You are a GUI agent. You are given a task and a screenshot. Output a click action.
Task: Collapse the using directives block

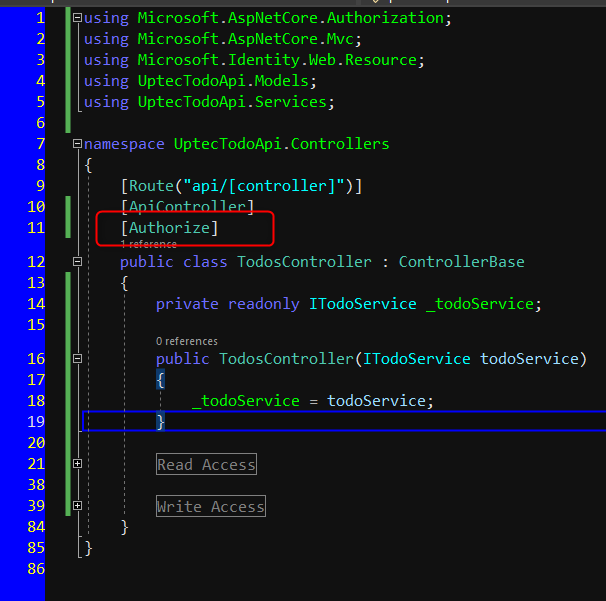pyautogui.click(x=78, y=18)
